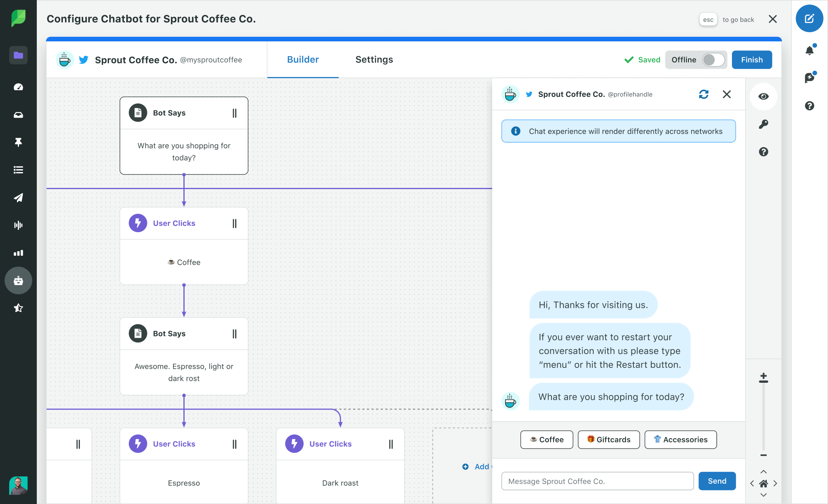The image size is (828, 504).
Task: Click the Bot Says node icon
Action: pos(137,112)
